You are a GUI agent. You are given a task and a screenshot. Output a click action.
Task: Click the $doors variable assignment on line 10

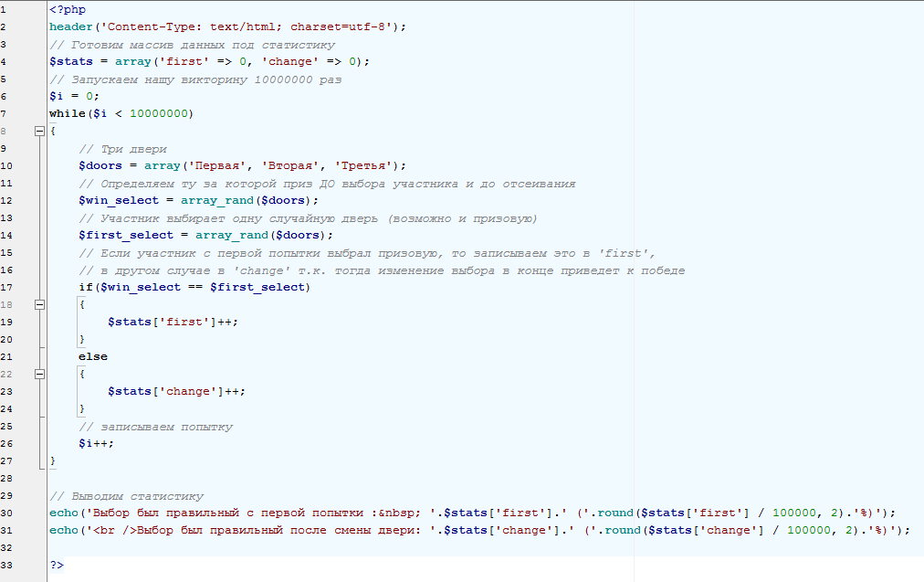100,165
